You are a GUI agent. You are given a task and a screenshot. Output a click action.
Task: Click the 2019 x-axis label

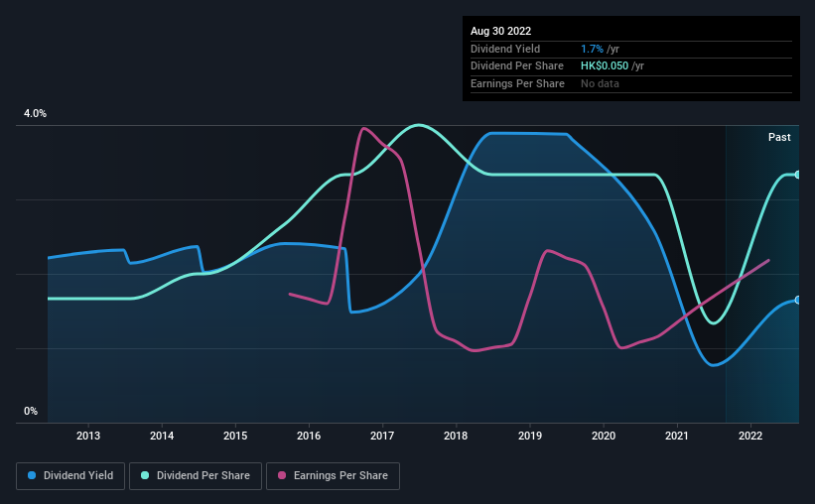pyautogui.click(x=530, y=436)
